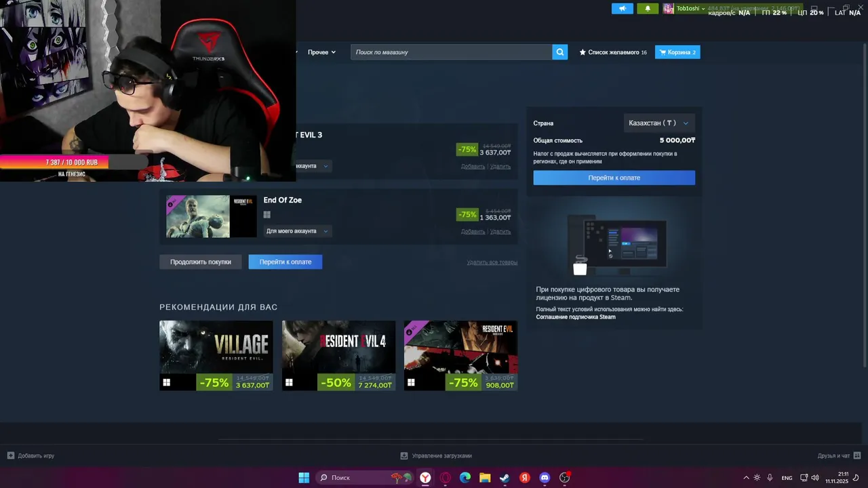Click the taskbar Поиск search box
Screen dimensions: 868x488
365,478
